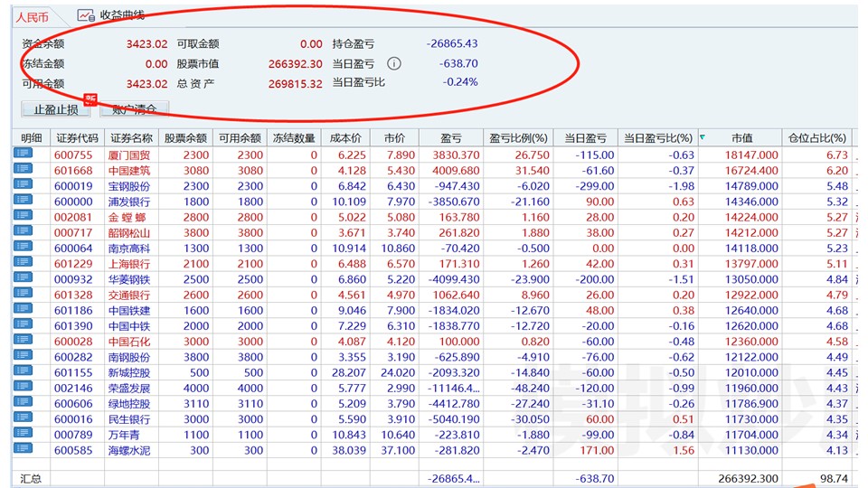Image resolution: width=868 pixels, height=488 pixels.
Task: Select stock code 601186
Action: click(x=73, y=310)
